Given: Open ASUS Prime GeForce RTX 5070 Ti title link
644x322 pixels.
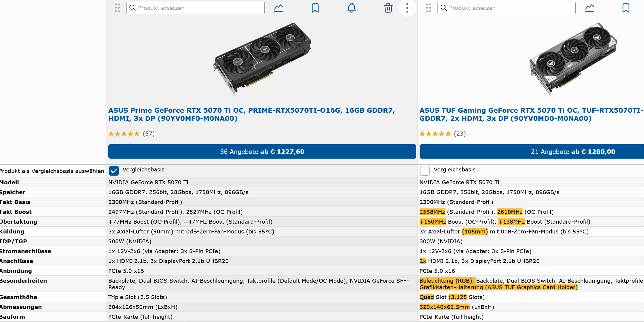Looking at the screenshot, I should [x=252, y=114].
